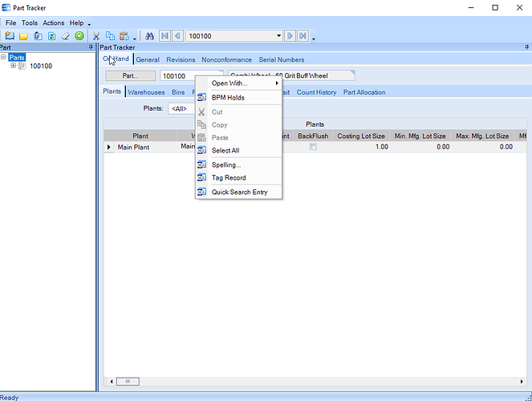Open the Part Allocation sub-tab
The height and width of the screenshot is (401, 532).
coord(364,92)
